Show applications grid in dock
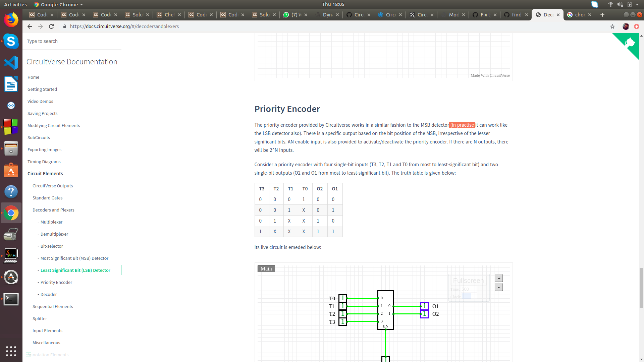 click(11, 351)
